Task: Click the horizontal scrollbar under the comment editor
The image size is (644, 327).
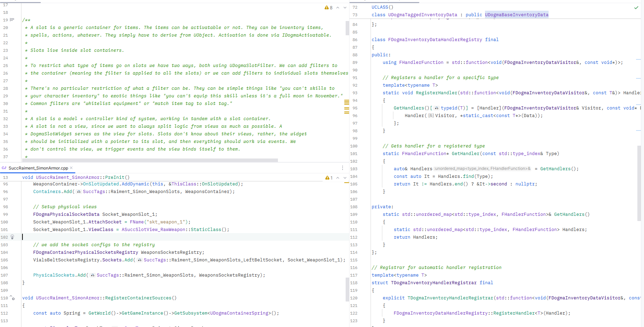Action: point(150,160)
